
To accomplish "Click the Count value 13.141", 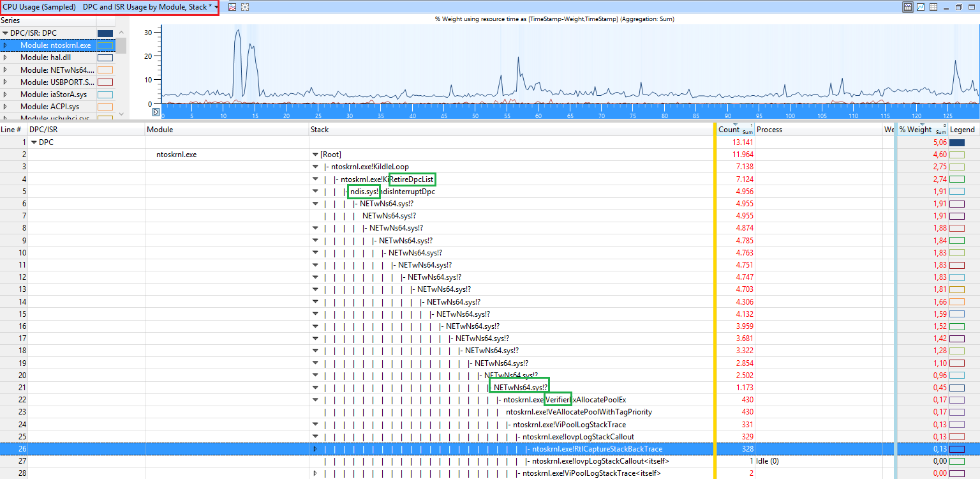I will coord(743,142).
